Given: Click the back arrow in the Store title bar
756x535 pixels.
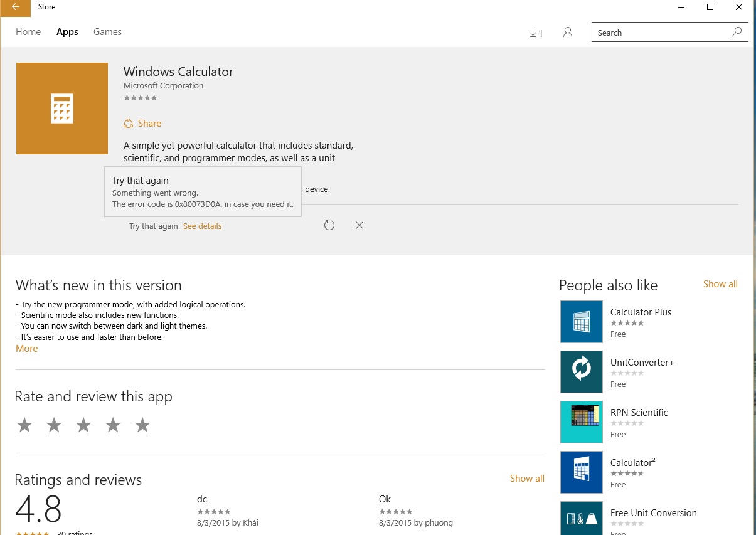Looking at the screenshot, I should (x=16, y=8).
